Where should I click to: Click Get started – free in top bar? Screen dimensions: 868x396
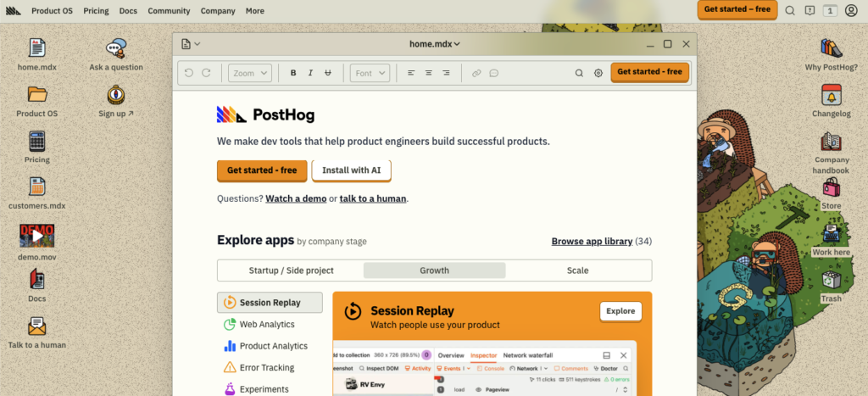click(x=737, y=9)
